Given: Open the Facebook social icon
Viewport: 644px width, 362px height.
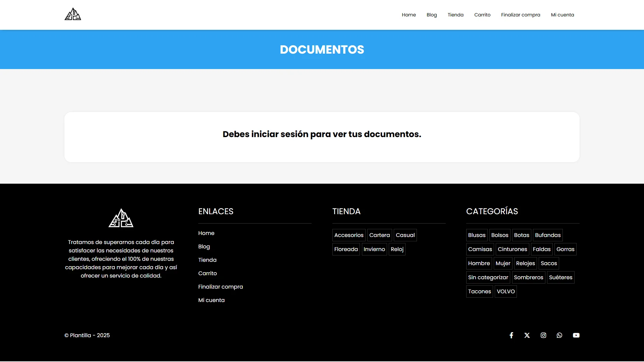Looking at the screenshot, I should click(x=511, y=335).
